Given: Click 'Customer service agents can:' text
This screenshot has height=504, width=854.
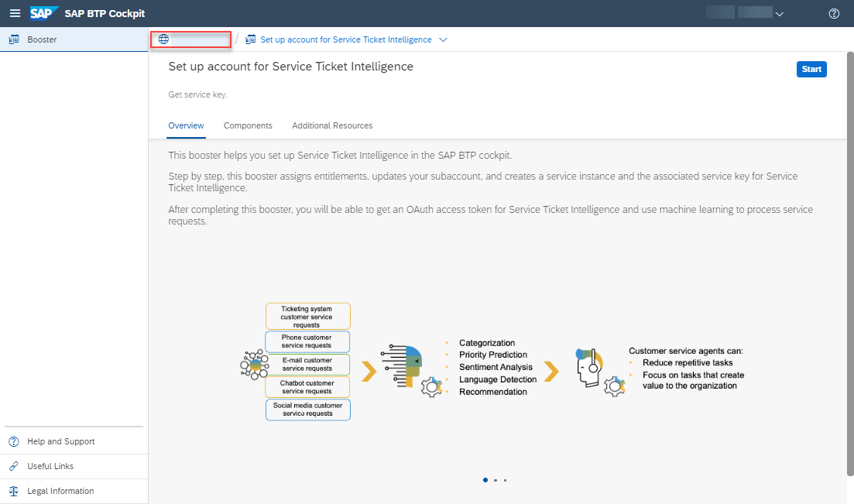Looking at the screenshot, I should (686, 351).
